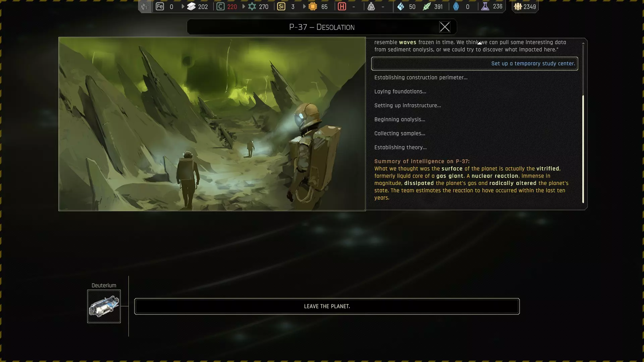Click the hydrogen (H) resource icon

(342, 6)
